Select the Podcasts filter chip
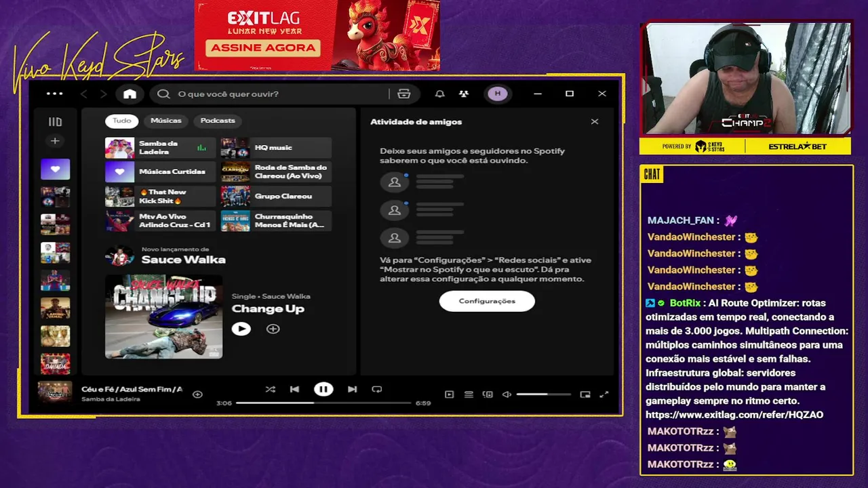The width and height of the screenshot is (868, 488). 218,121
